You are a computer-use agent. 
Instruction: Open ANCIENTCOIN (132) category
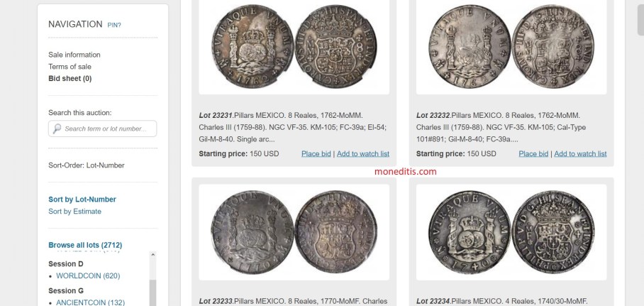(x=90, y=302)
